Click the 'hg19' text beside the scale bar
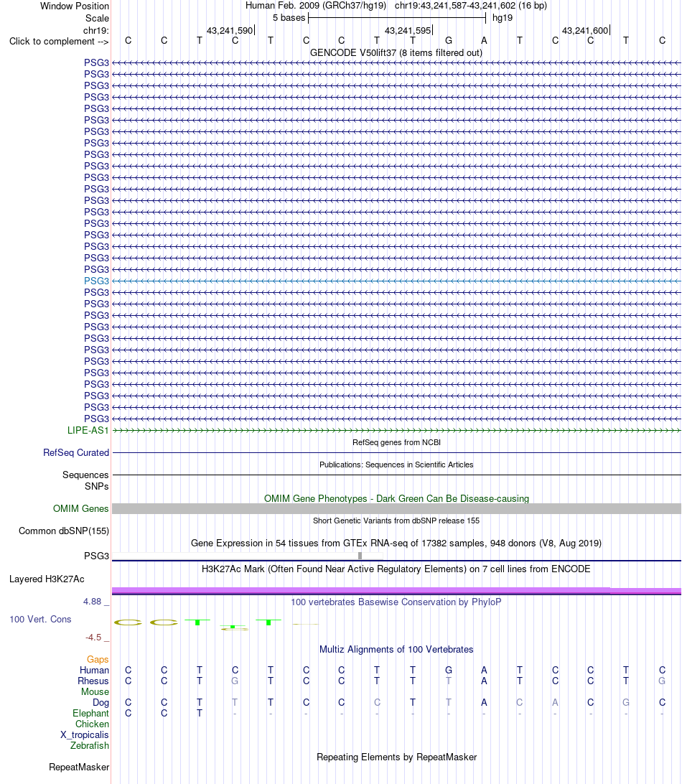The height and width of the screenshot is (784, 682). pos(503,18)
